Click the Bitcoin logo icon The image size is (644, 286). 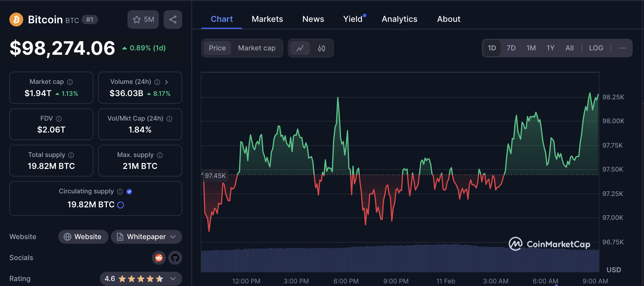click(16, 20)
